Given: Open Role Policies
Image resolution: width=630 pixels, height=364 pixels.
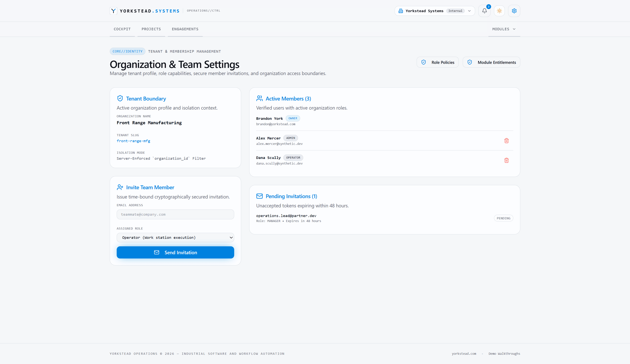Looking at the screenshot, I should pyautogui.click(x=437, y=62).
